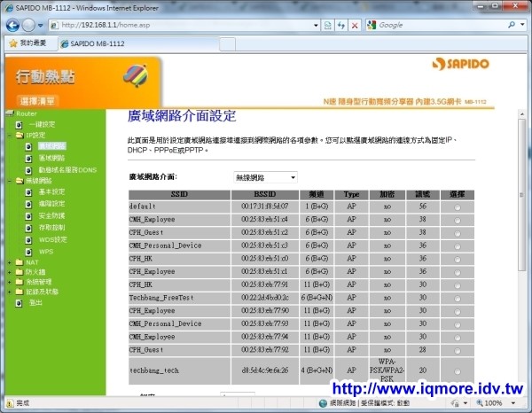The width and height of the screenshot is (532, 413).
Task: Select radio for CMH_Employee signal 38
Action: [458, 221]
